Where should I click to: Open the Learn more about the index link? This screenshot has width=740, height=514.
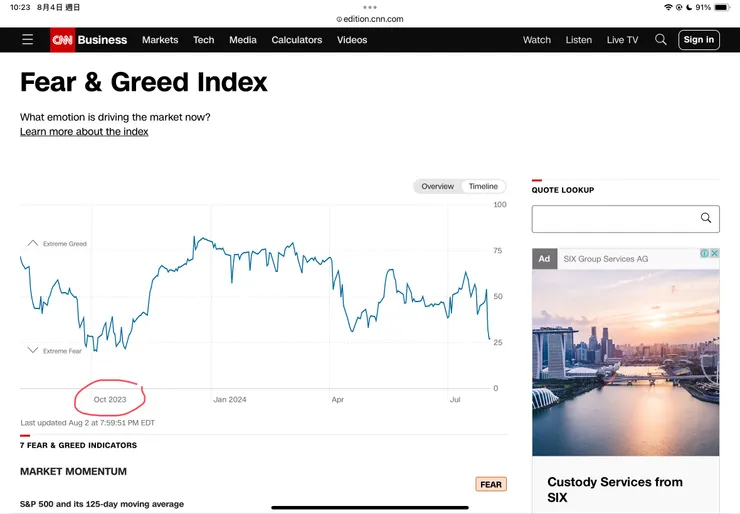pos(84,132)
